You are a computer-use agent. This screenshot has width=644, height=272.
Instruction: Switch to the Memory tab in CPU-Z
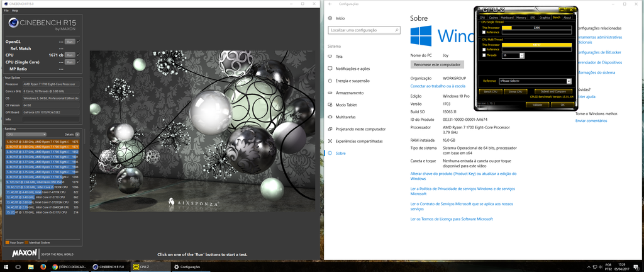[519, 18]
